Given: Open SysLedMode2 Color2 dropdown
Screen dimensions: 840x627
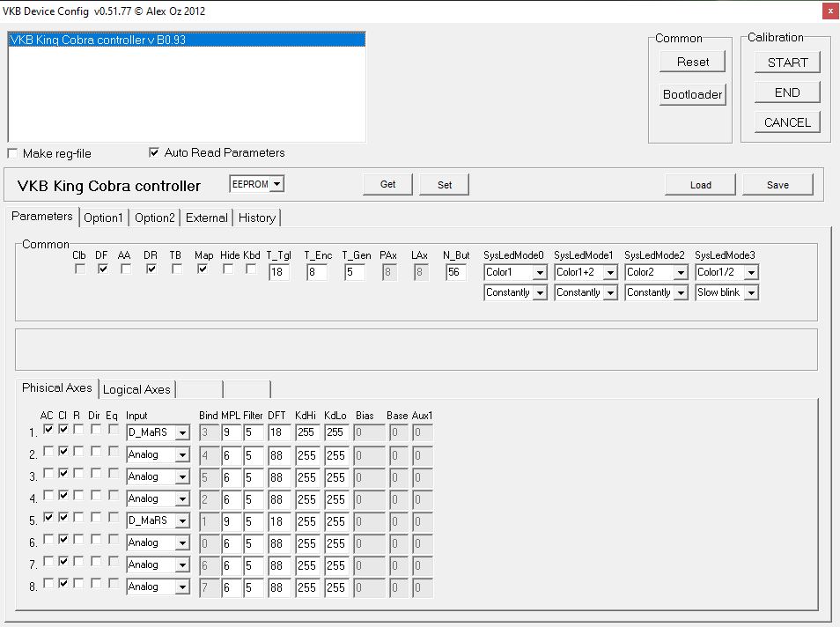Looking at the screenshot, I should (681, 272).
